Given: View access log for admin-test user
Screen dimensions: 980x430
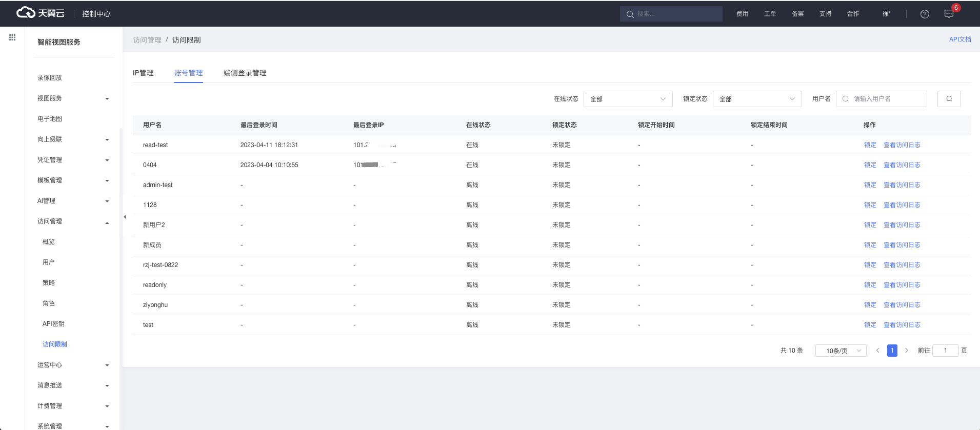Looking at the screenshot, I should coord(902,185).
